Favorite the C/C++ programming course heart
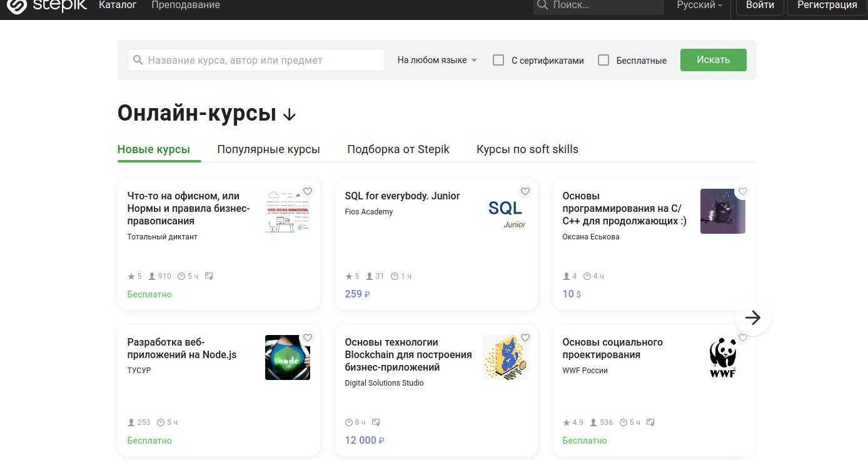868x460 pixels. pyautogui.click(x=743, y=192)
